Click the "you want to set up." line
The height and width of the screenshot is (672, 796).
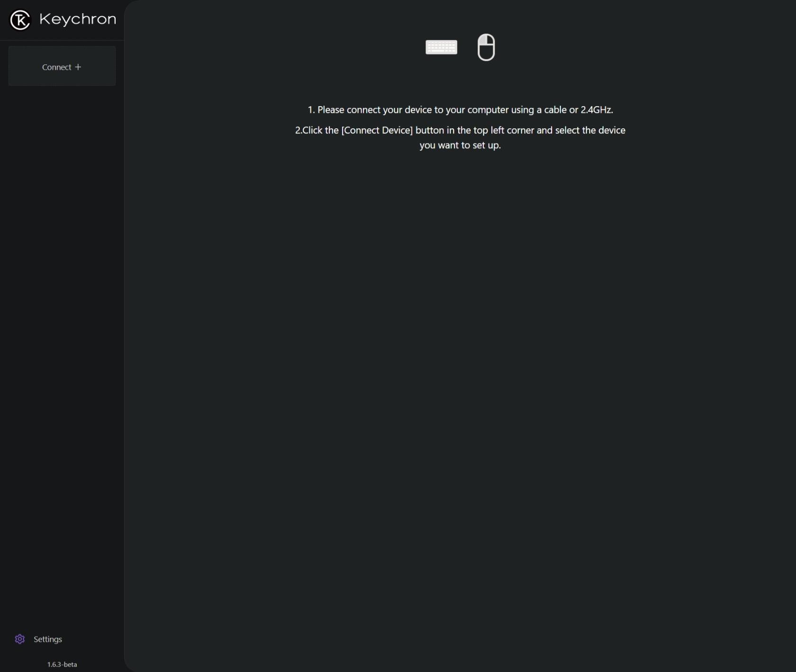coord(460,145)
